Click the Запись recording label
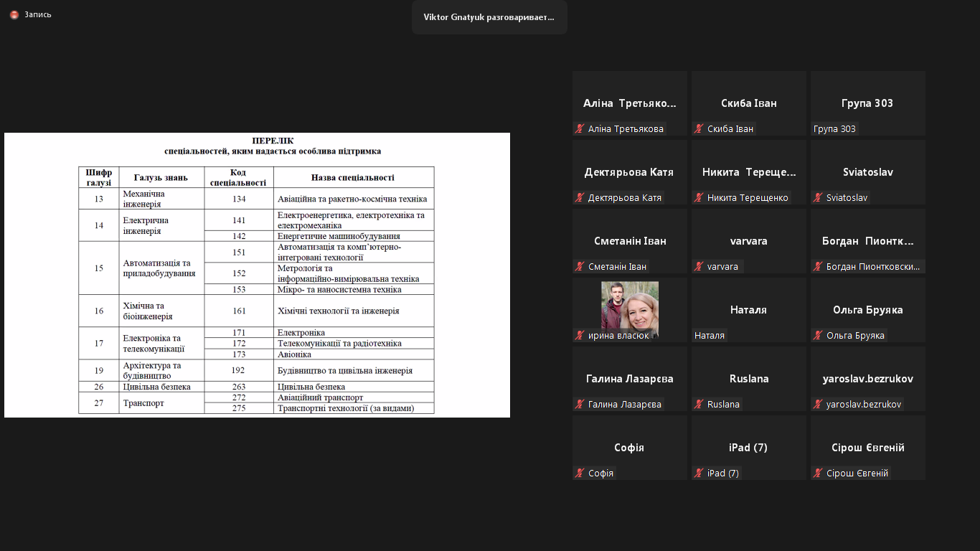Image resolution: width=980 pixels, height=551 pixels. 38,14
